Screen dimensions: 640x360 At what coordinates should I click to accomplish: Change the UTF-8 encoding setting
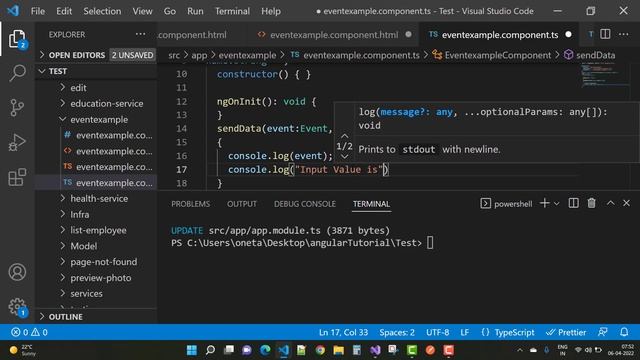(x=438, y=332)
